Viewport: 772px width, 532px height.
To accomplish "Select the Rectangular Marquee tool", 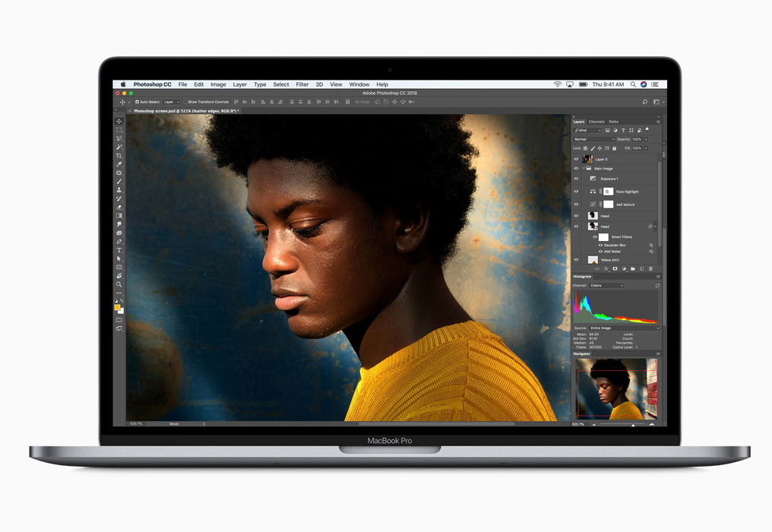I will point(119,130).
